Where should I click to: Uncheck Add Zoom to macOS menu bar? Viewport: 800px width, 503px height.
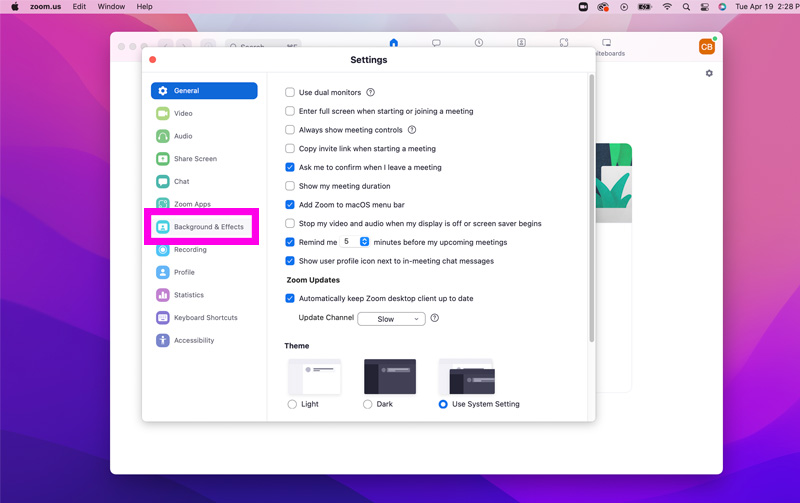(290, 205)
